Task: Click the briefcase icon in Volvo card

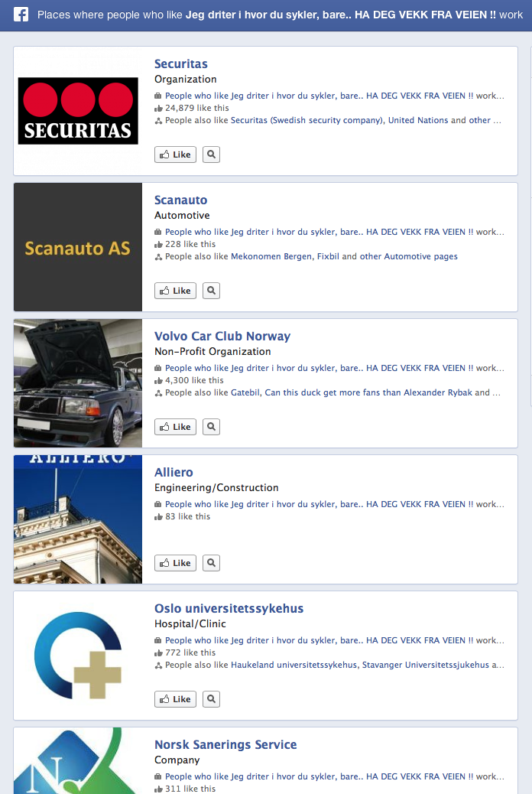Action: point(158,368)
